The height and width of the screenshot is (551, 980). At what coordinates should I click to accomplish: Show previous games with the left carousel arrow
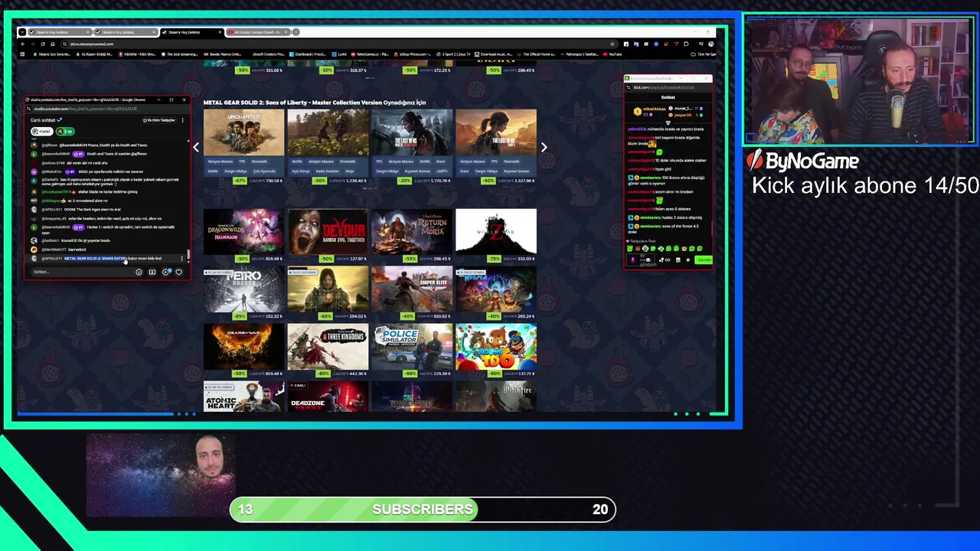[196, 147]
